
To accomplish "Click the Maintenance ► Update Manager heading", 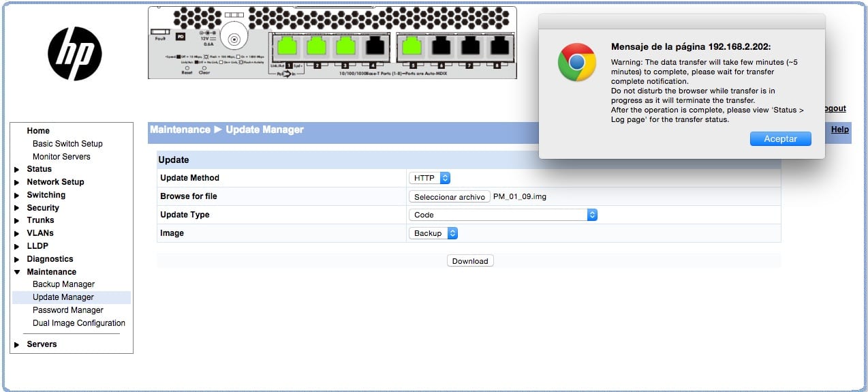I will (227, 130).
